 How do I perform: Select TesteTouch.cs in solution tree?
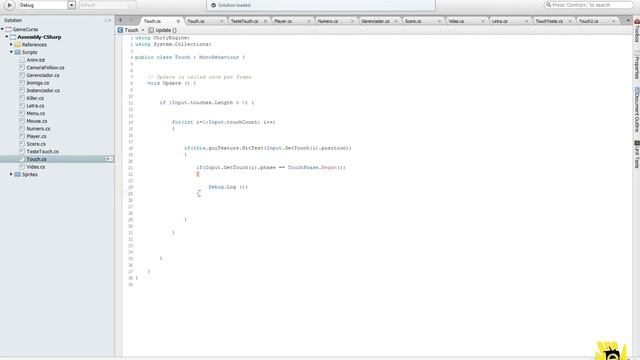[x=42, y=151]
